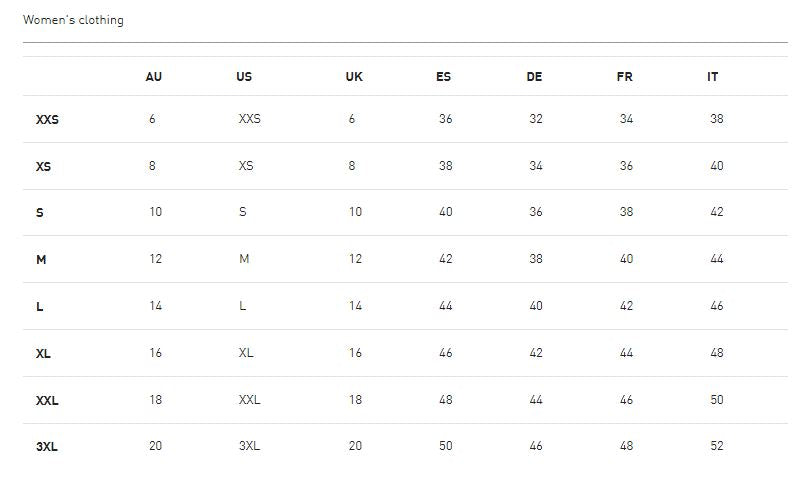This screenshot has height=486, width=797.
Task: Select the XS row label
Action: 43,167
